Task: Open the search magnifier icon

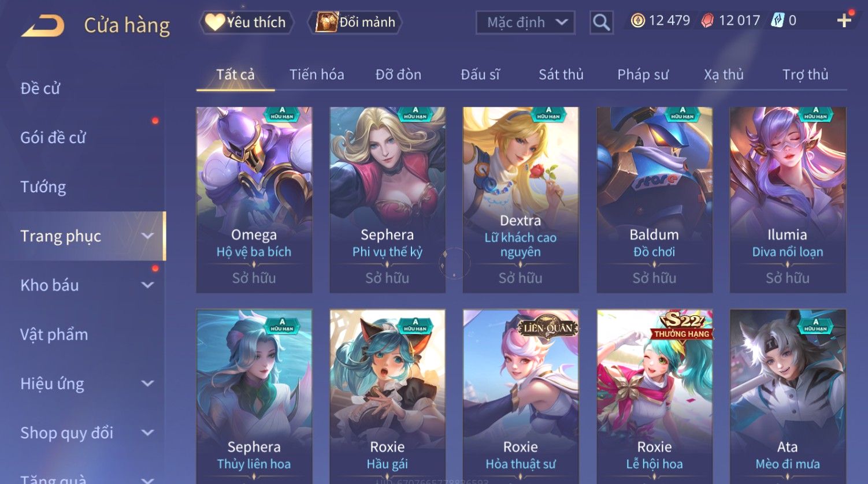Action: point(601,23)
